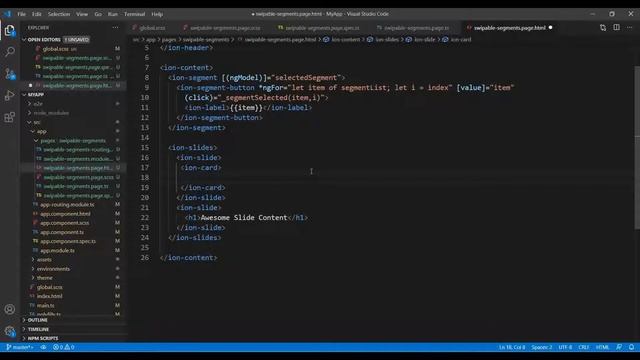Click the notifications bell in status bar

(631, 347)
